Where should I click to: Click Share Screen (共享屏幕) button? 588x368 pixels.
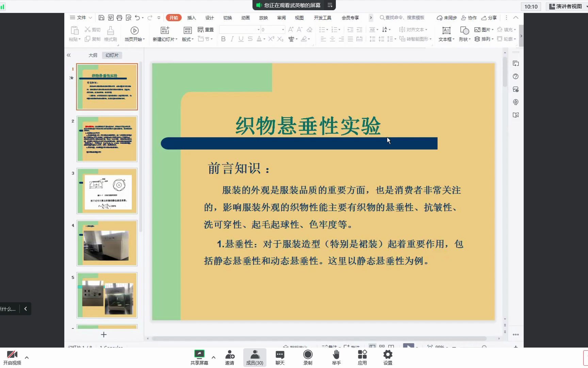pos(199,357)
